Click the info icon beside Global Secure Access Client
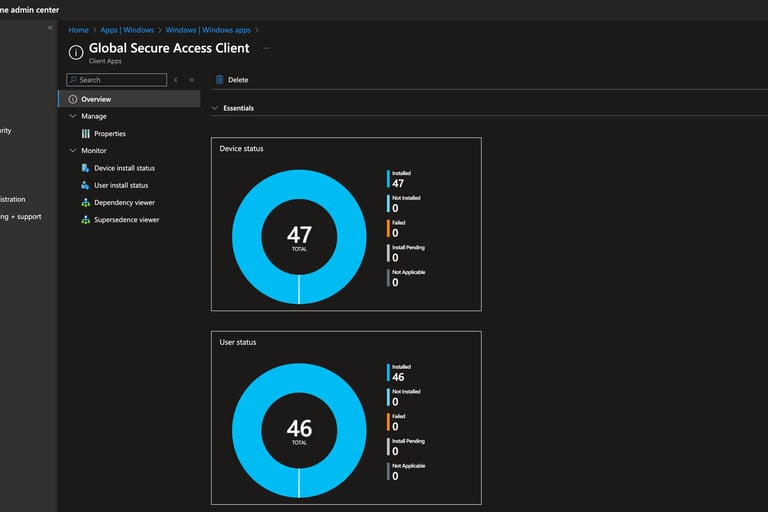The image size is (768, 512). [76, 52]
